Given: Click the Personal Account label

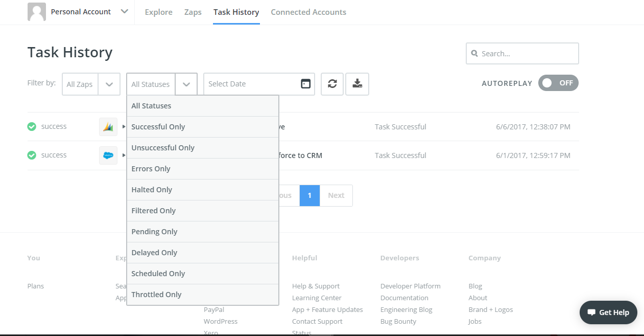Looking at the screenshot, I should tap(81, 12).
